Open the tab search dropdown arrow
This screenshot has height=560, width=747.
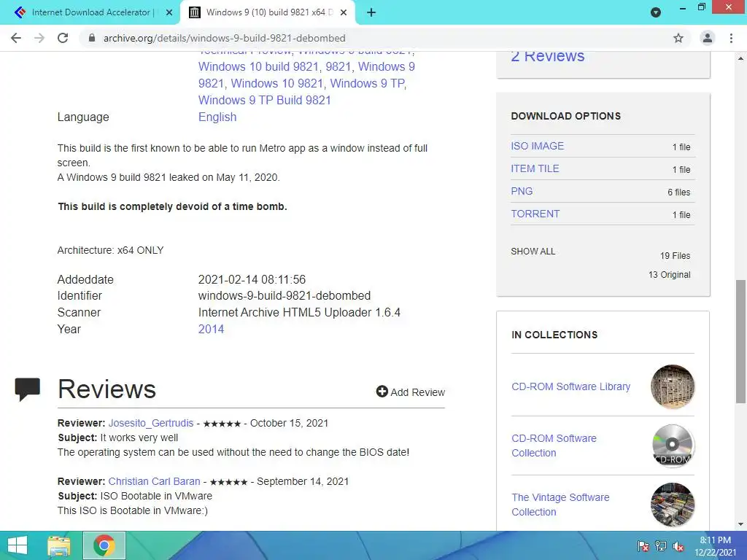[656, 12]
